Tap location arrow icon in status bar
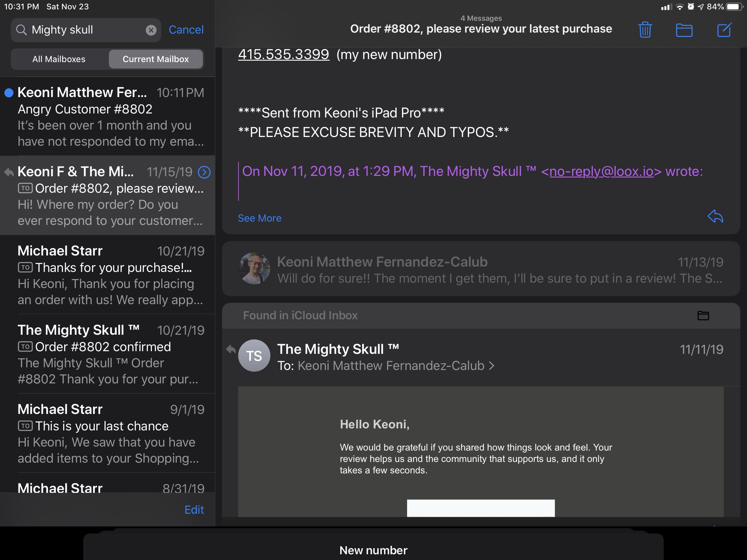The image size is (747, 560). [701, 7]
